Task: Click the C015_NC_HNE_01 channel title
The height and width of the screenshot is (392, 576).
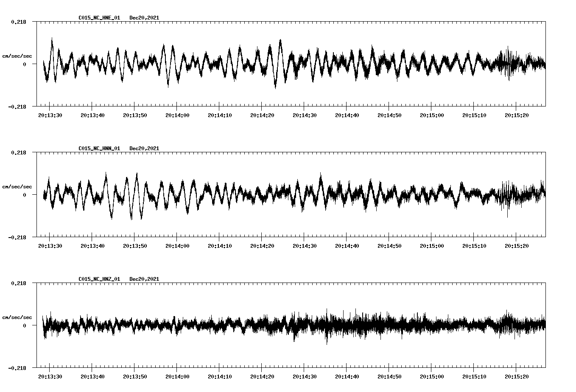Action: (99, 18)
